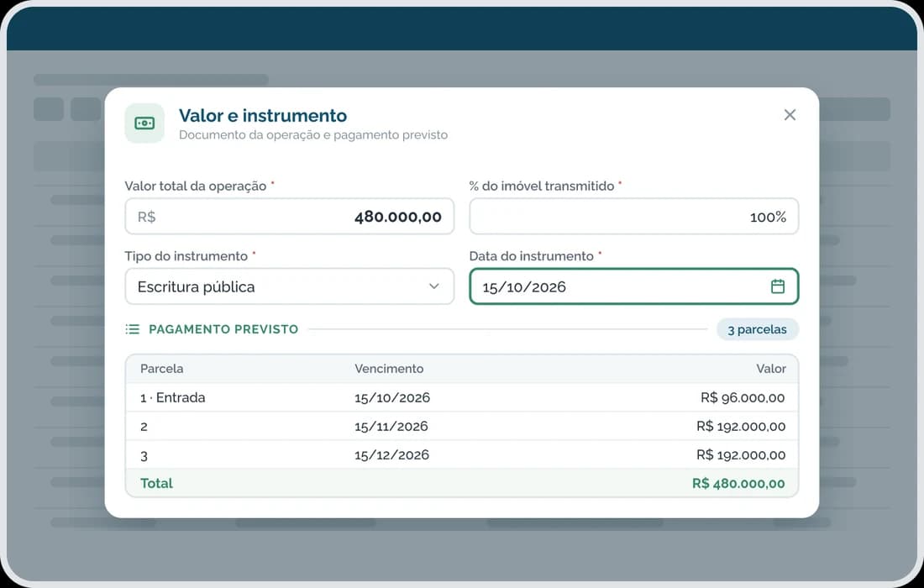Click the % do imóvel transmitido label
Screen dimensions: 924x588
(542, 186)
